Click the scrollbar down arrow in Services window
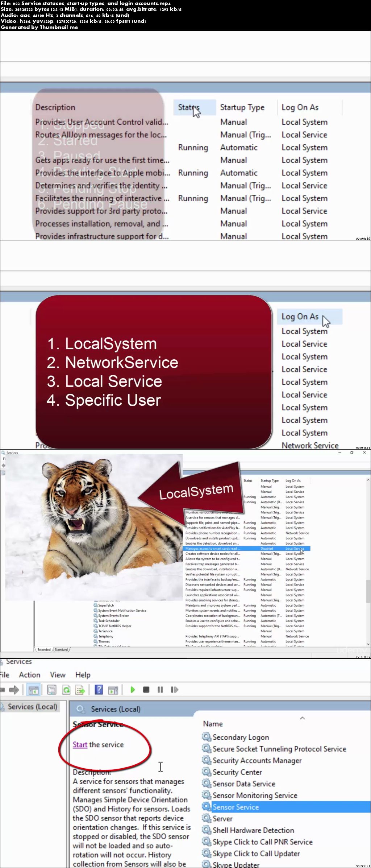 point(368,644)
